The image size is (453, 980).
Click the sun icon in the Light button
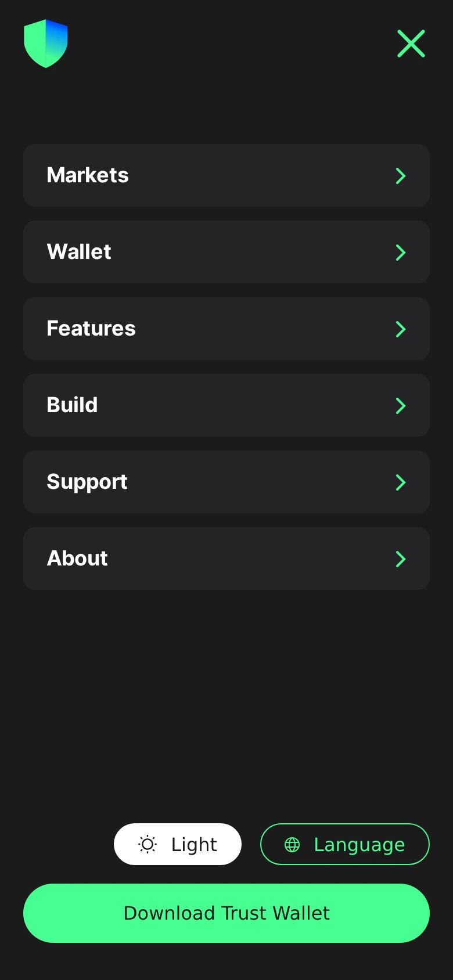tap(148, 844)
